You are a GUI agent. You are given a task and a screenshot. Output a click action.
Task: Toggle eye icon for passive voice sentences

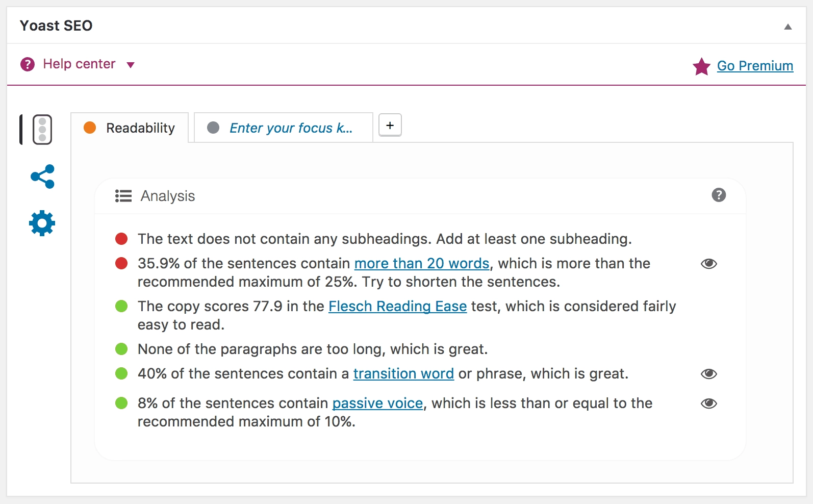pos(709,404)
